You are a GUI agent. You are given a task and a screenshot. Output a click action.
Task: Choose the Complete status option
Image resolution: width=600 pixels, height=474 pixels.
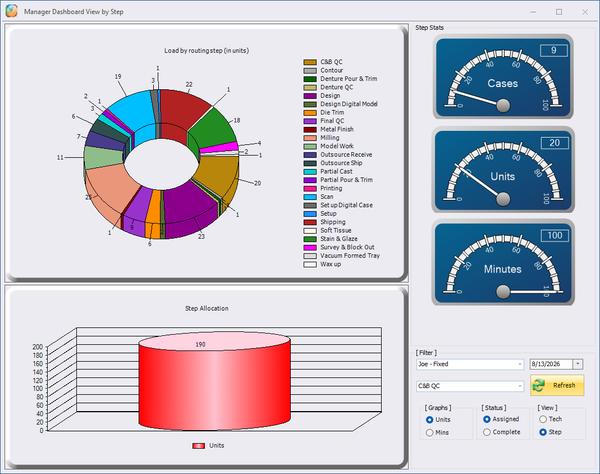coord(487,432)
